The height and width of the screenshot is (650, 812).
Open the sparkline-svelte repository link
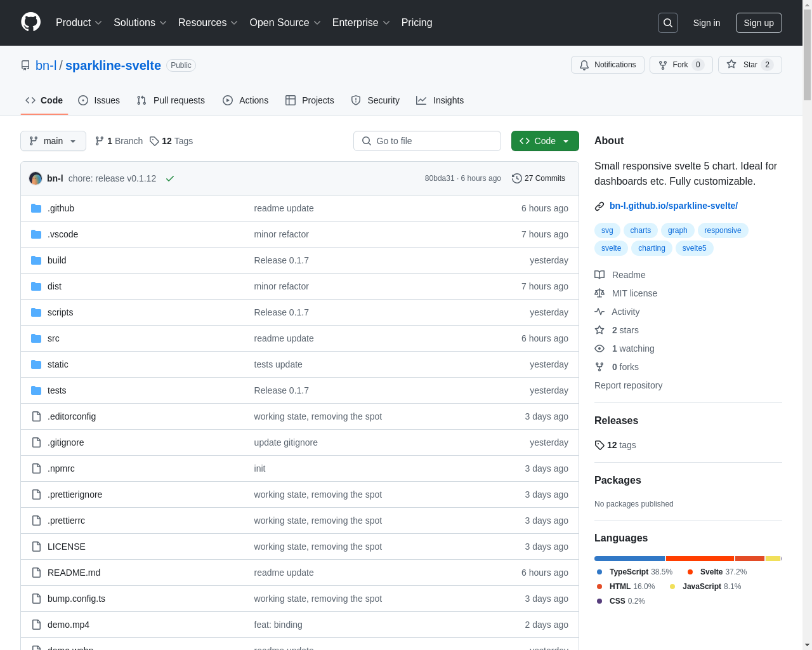pyautogui.click(x=113, y=65)
